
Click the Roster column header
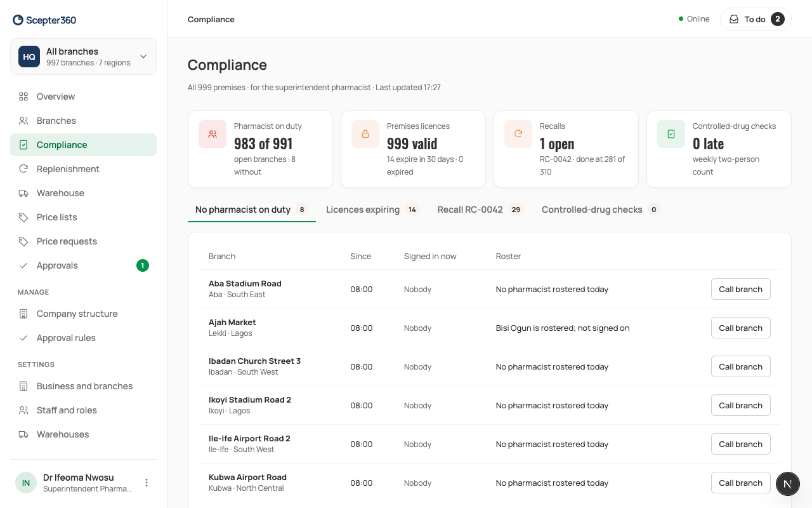click(508, 256)
